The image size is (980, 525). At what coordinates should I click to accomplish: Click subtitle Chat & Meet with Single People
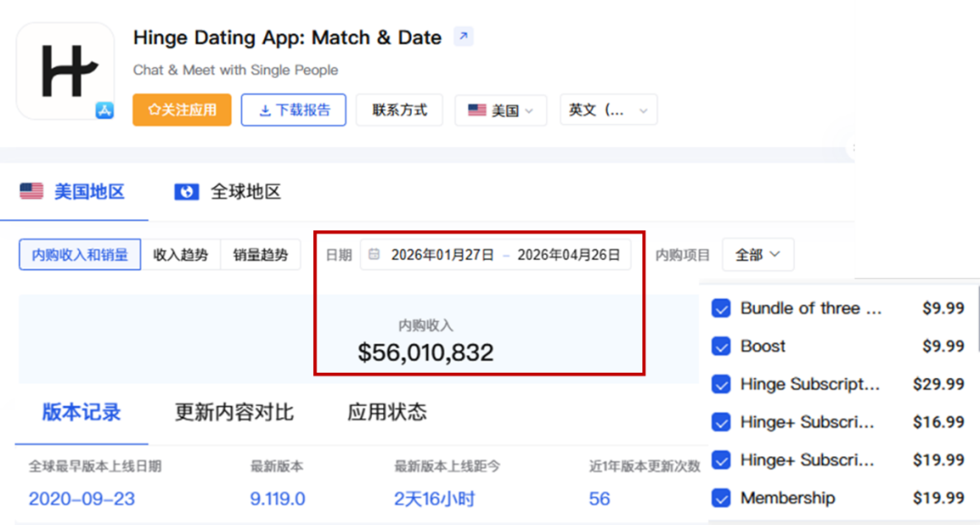pyautogui.click(x=236, y=70)
